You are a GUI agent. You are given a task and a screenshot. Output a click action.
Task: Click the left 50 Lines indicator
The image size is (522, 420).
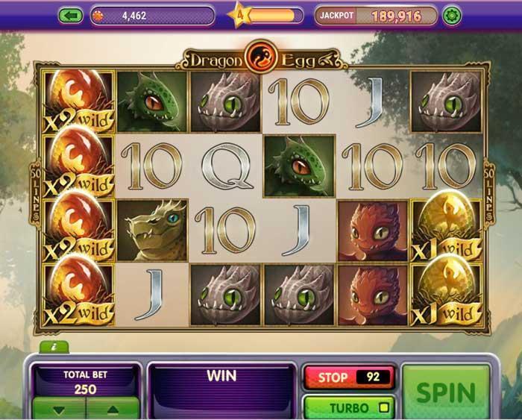point(36,195)
